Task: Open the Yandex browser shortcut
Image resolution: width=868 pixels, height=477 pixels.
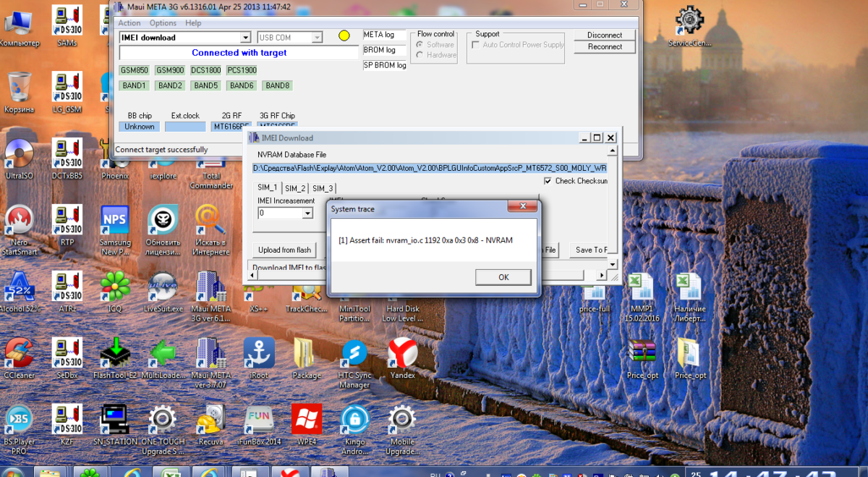Action: pos(402,353)
